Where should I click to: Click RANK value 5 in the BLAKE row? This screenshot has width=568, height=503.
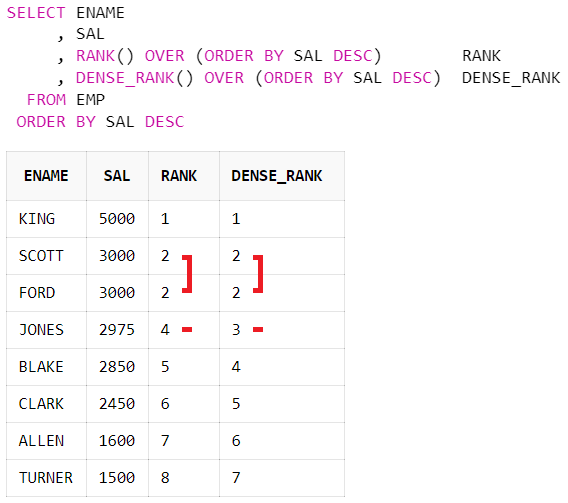coord(165,367)
